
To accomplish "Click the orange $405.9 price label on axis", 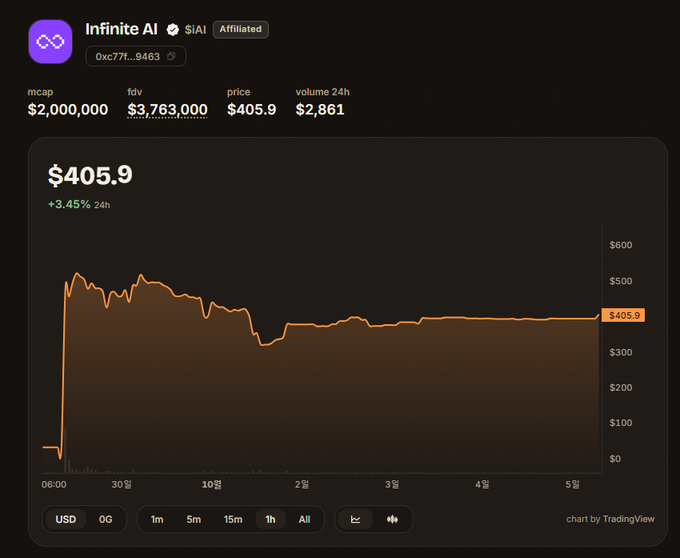I will click(623, 315).
